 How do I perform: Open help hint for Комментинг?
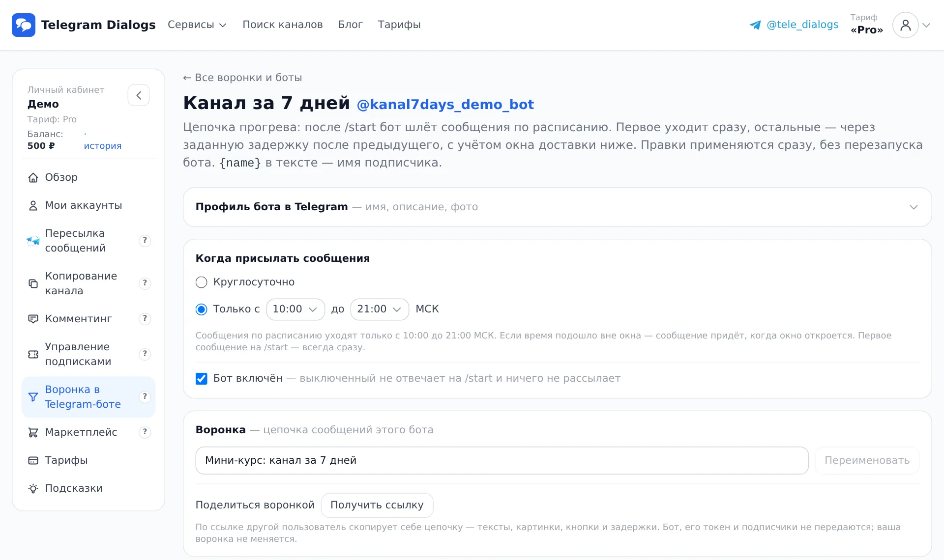tap(145, 318)
